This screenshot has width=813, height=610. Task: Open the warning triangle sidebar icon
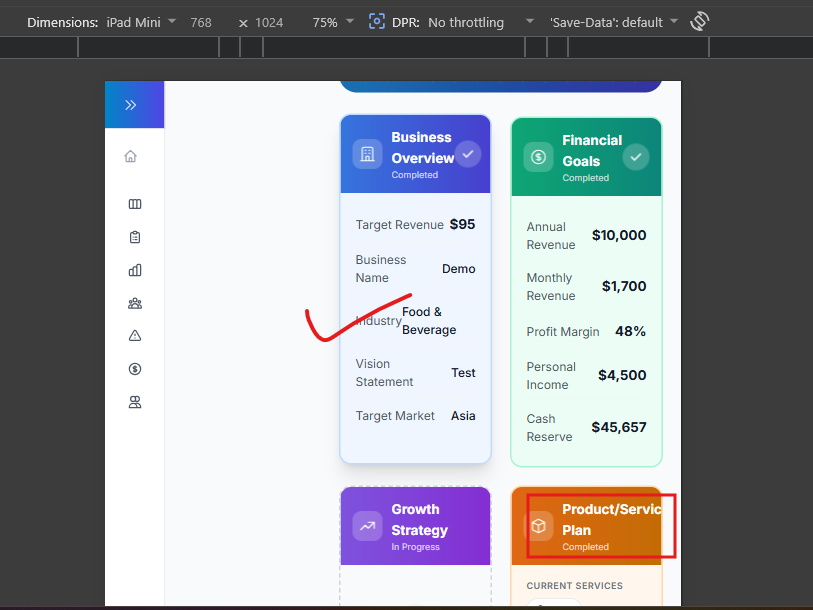135,336
